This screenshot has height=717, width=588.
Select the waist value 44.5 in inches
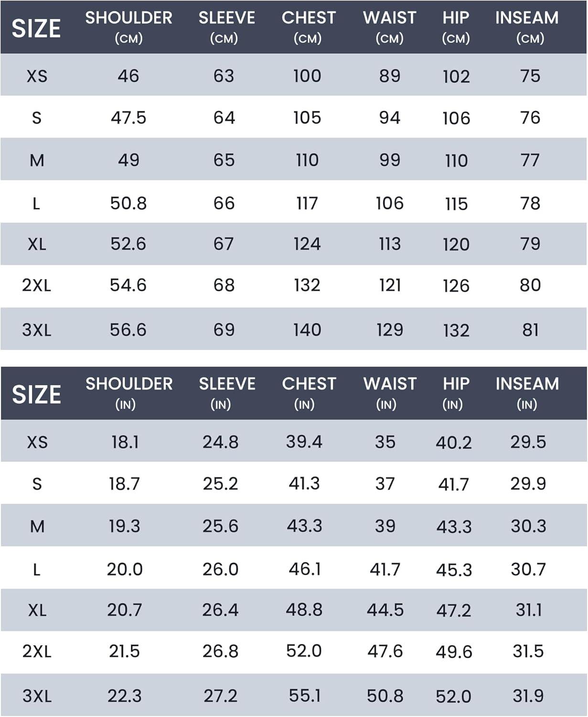385,610
